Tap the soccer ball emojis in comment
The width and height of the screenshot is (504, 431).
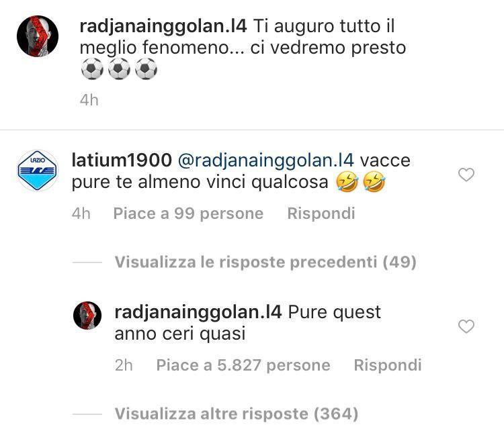(x=119, y=68)
